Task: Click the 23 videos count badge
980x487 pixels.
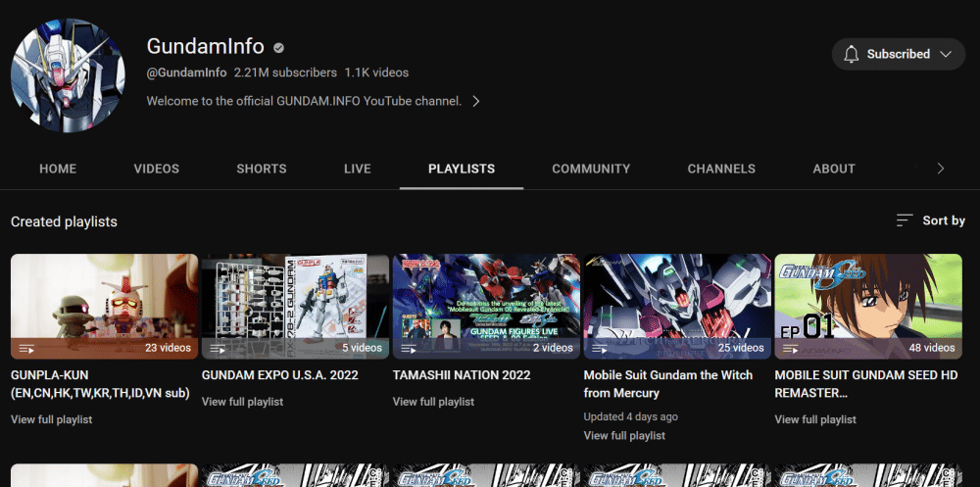Action: point(168,348)
